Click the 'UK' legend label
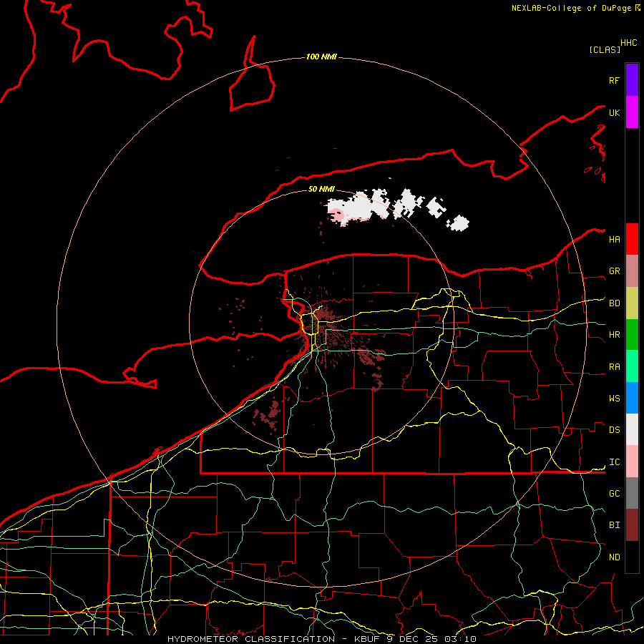This screenshot has height=644, width=644. (x=615, y=113)
